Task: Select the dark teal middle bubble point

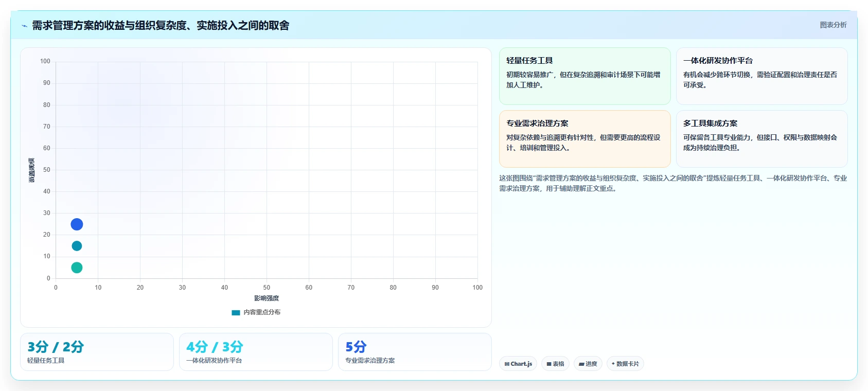Action: tap(77, 246)
